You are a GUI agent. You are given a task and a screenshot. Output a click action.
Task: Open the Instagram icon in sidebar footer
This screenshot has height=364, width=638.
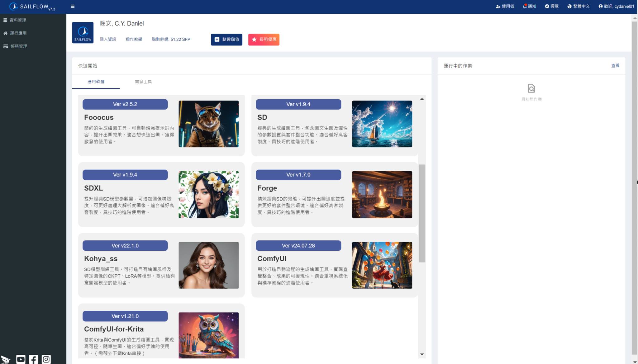point(46,359)
